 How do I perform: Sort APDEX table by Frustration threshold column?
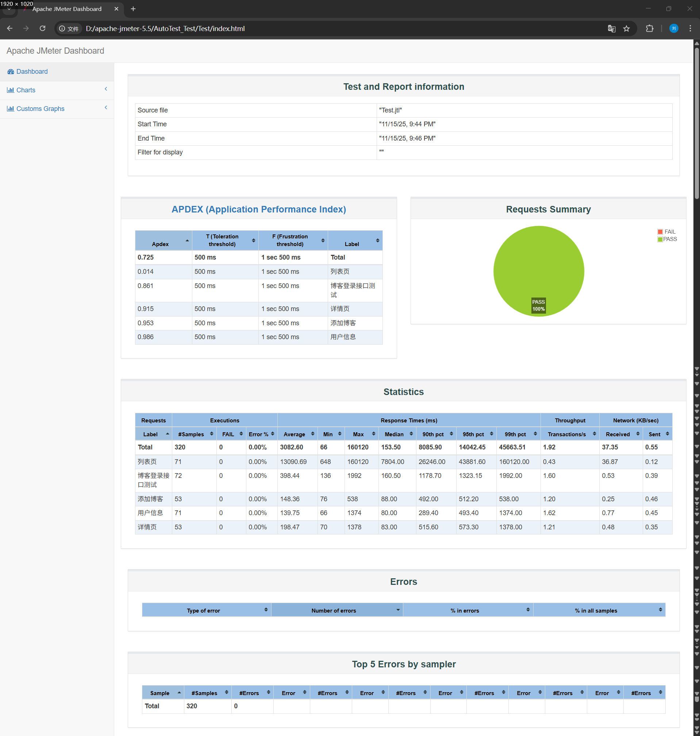[x=293, y=240]
